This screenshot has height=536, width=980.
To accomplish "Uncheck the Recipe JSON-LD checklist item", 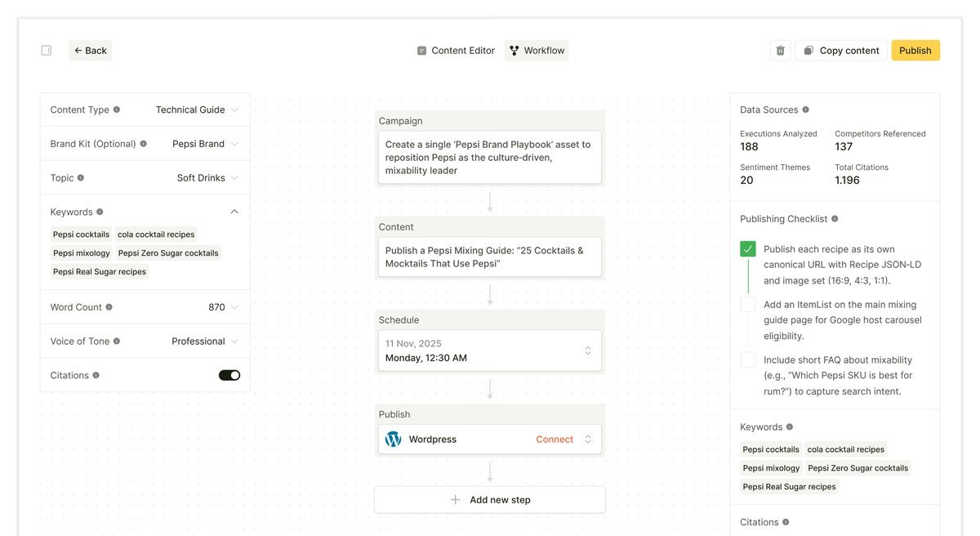I will pyautogui.click(x=748, y=249).
